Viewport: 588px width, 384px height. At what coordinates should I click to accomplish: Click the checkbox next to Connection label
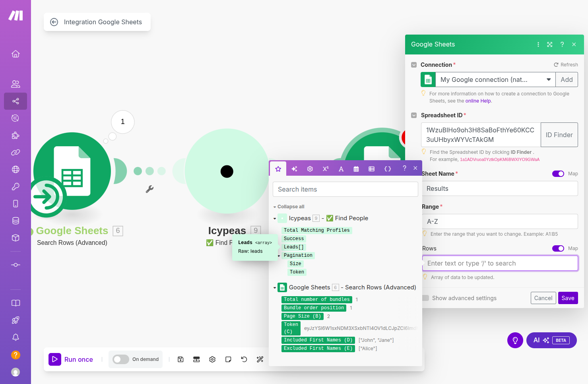click(414, 65)
